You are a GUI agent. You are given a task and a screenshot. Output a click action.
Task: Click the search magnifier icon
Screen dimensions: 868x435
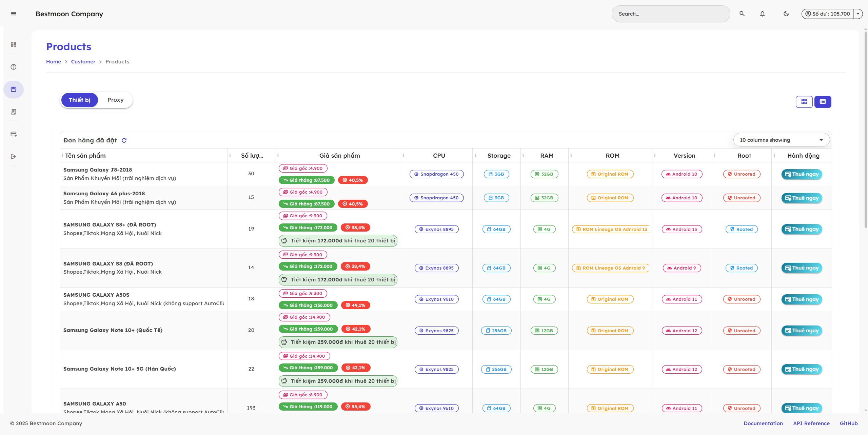tap(742, 14)
